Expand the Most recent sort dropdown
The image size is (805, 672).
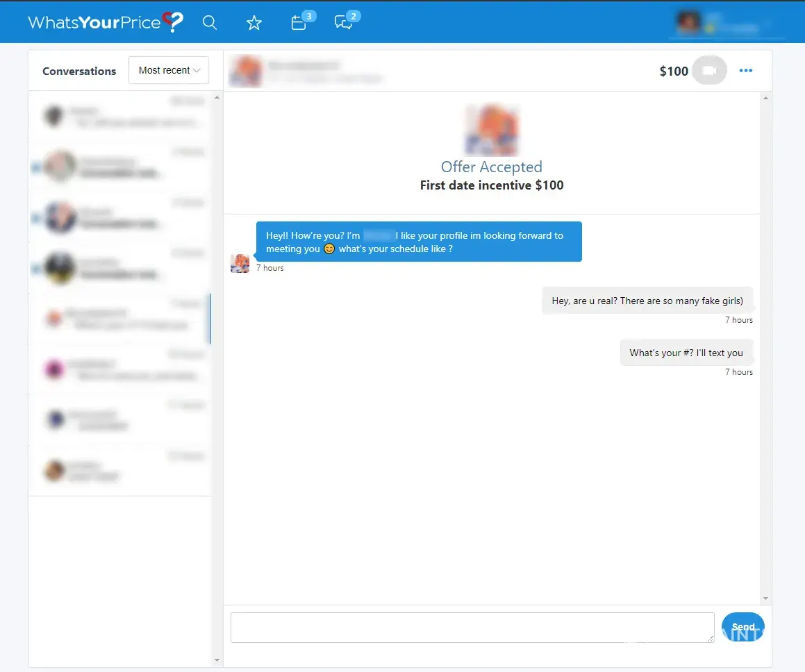click(x=169, y=70)
